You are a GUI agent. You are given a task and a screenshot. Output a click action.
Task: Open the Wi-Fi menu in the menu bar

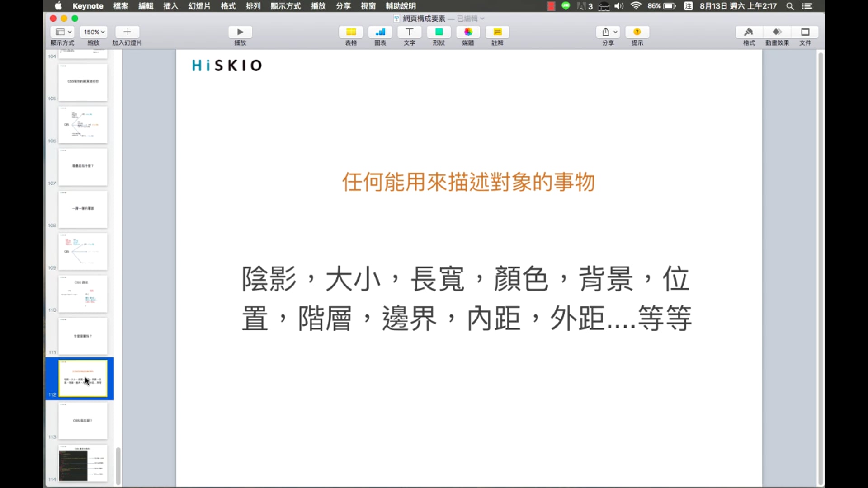[x=636, y=6]
